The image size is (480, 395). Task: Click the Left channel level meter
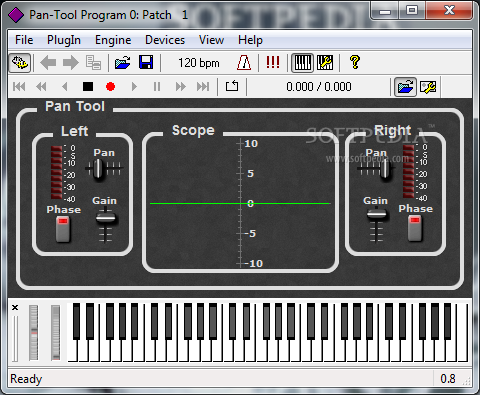(57, 172)
